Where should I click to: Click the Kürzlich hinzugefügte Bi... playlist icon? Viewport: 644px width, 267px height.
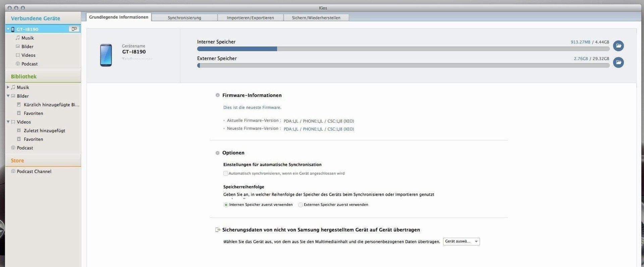pos(19,104)
